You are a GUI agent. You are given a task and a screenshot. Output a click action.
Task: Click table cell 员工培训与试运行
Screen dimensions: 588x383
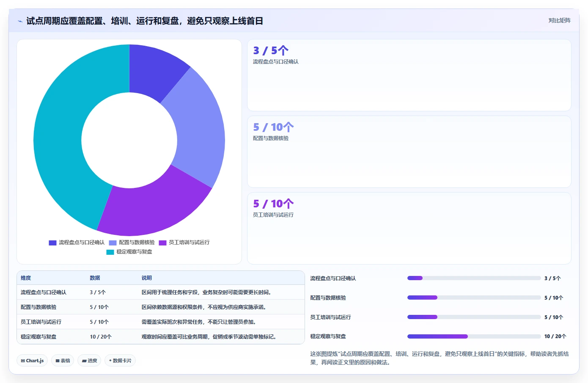[x=41, y=322]
